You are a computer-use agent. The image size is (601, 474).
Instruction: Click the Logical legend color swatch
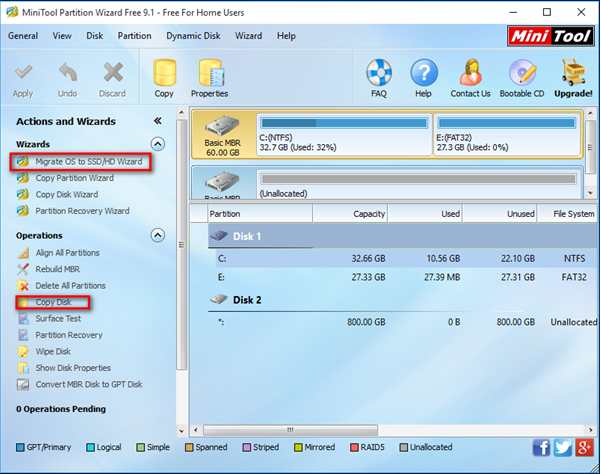pos(90,448)
